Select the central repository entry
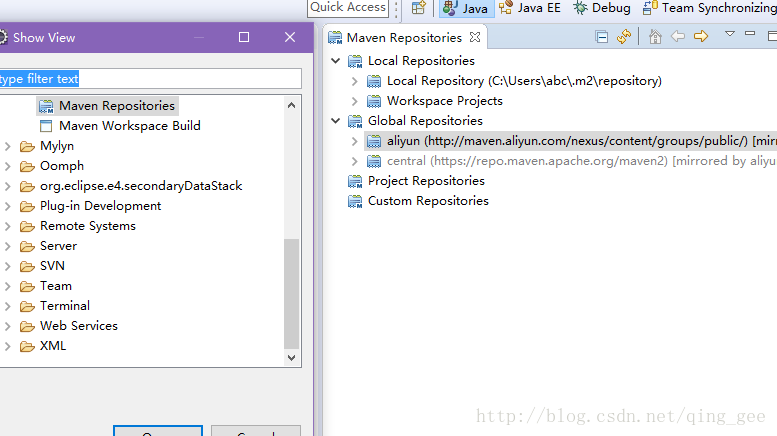 (581, 161)
